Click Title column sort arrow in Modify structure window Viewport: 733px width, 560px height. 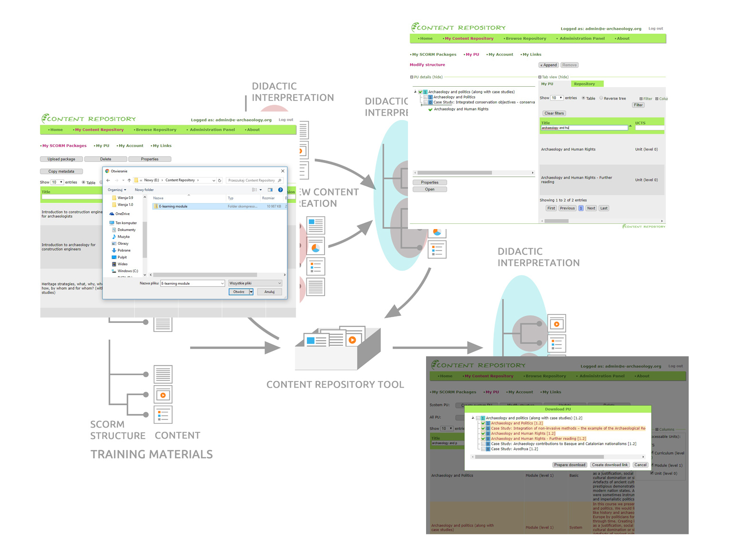tap(631, 126)
